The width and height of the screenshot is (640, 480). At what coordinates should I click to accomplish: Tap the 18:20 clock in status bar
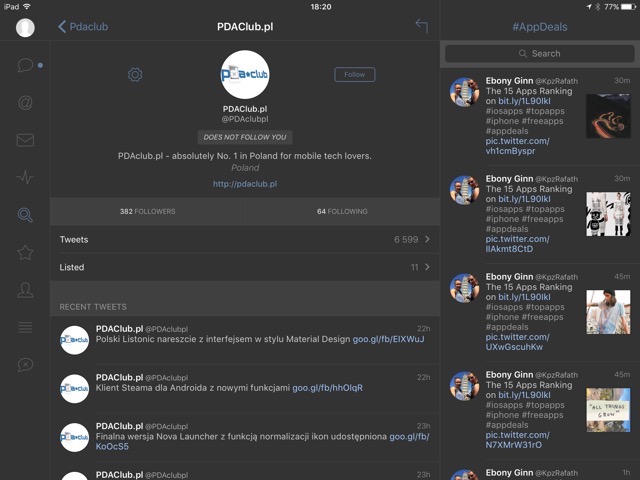click(x=321, y=7)
